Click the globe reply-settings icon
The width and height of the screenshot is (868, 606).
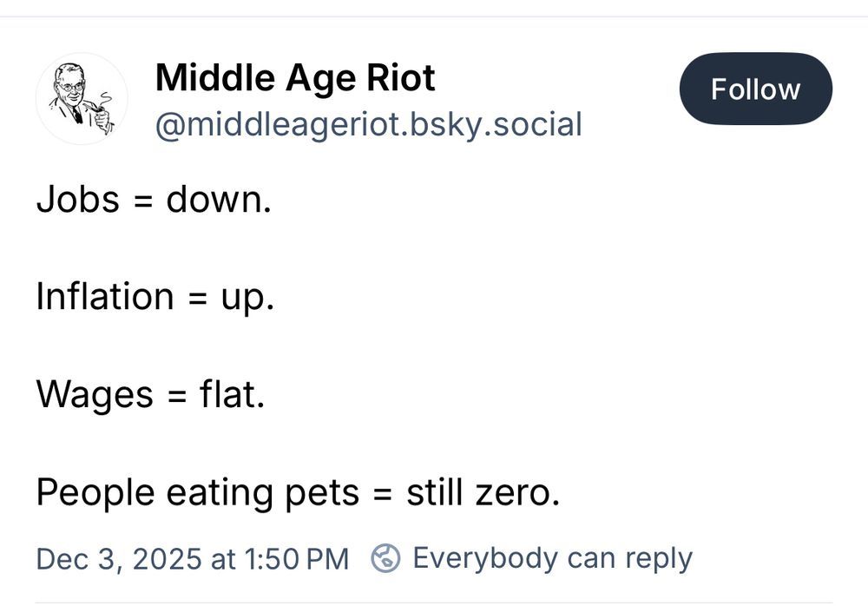(385, 558)
